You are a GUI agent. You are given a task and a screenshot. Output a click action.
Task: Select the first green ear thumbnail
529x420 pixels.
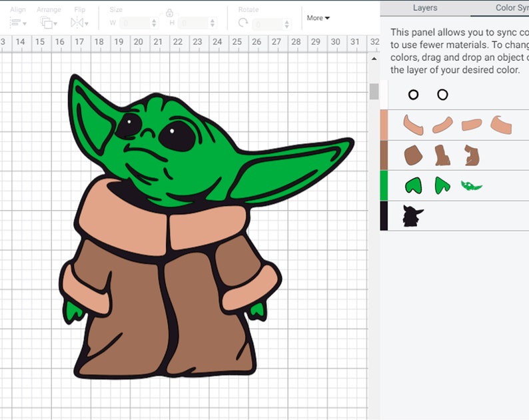click(x=413, y=185)
